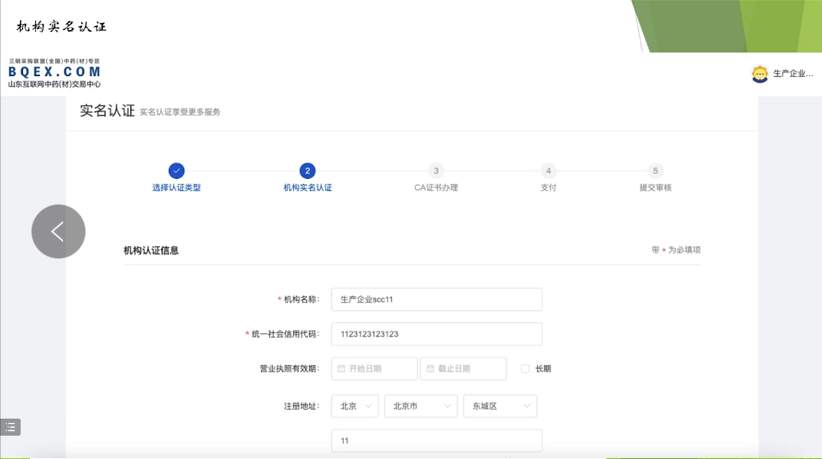Viewport: 822px width, 459px height.
Task: Click the user avatar icon
Action: coord(760,74)
